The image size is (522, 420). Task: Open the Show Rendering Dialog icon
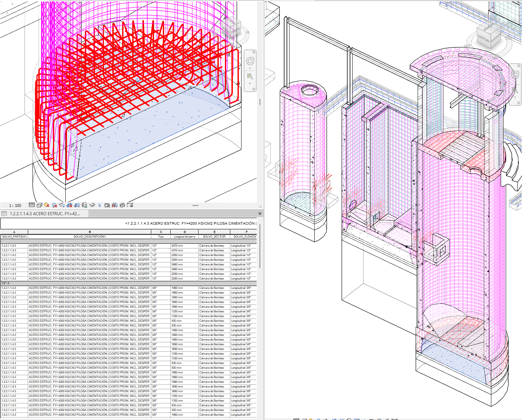(62, 205)
